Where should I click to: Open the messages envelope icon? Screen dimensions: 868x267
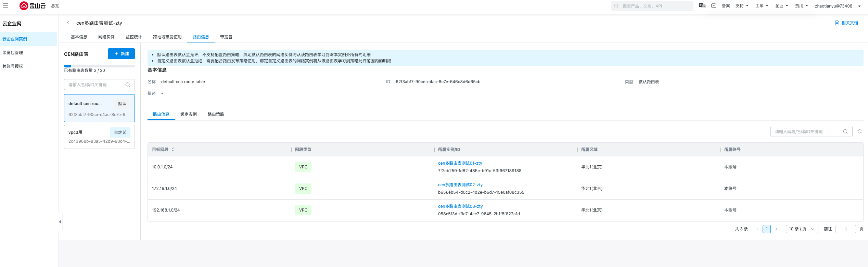pyautogui.click(x=714, y=6)
